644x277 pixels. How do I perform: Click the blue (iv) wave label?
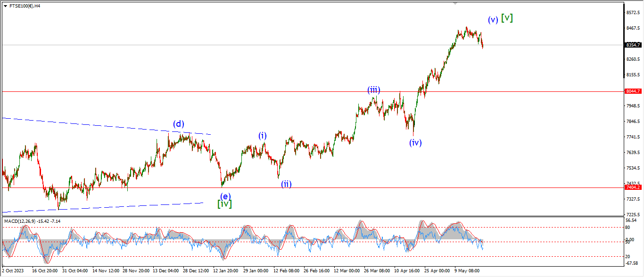tap(415, 142)
